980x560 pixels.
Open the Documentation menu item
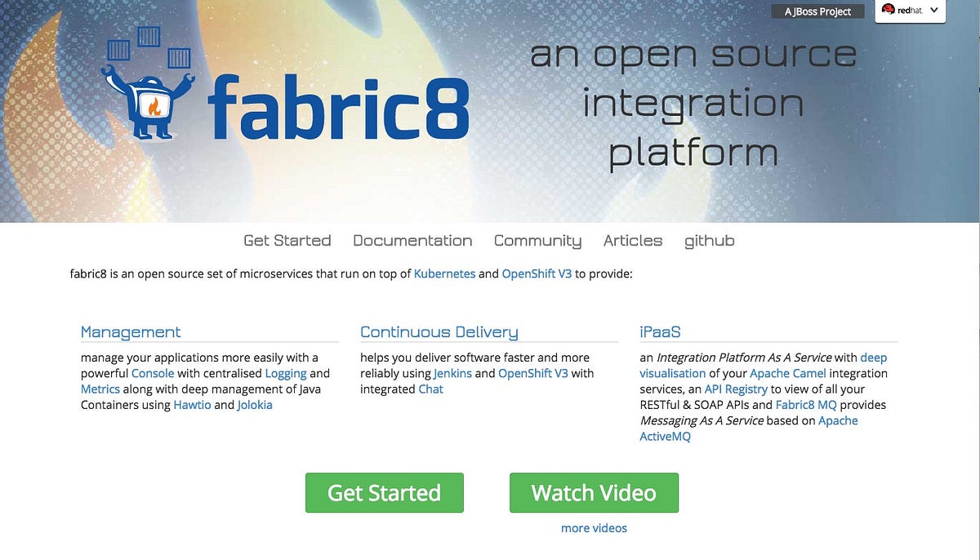tap(412, 241)
